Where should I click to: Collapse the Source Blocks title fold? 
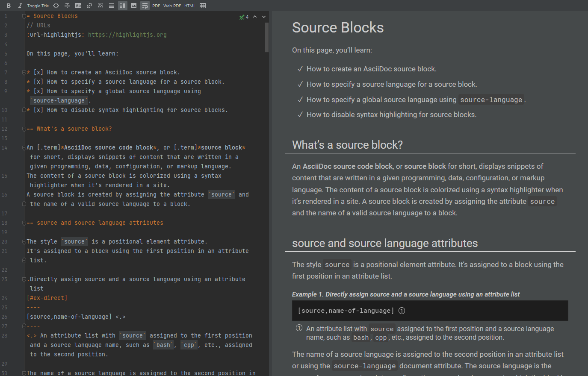pos(24,15)
